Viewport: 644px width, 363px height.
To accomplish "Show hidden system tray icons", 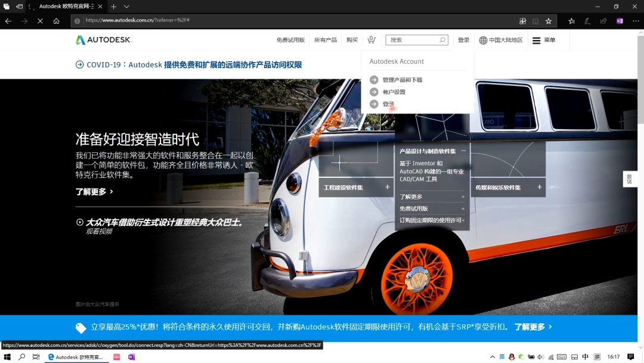I will [493, 357].
